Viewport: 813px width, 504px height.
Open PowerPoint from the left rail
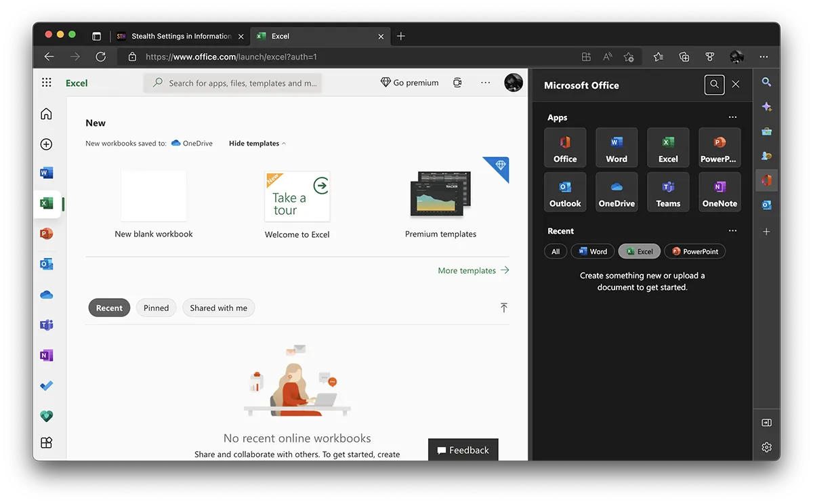[46, 234]
